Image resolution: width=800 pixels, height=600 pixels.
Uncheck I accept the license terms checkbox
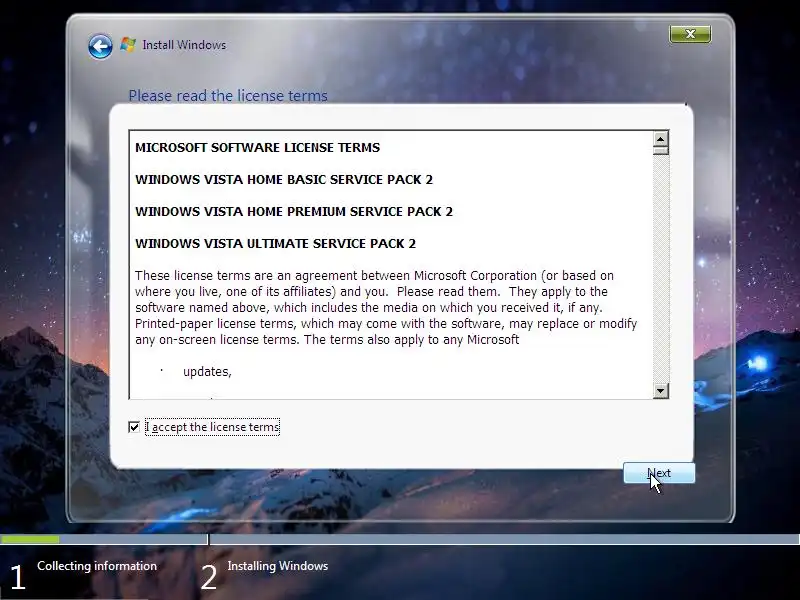(x=134, y=427)
